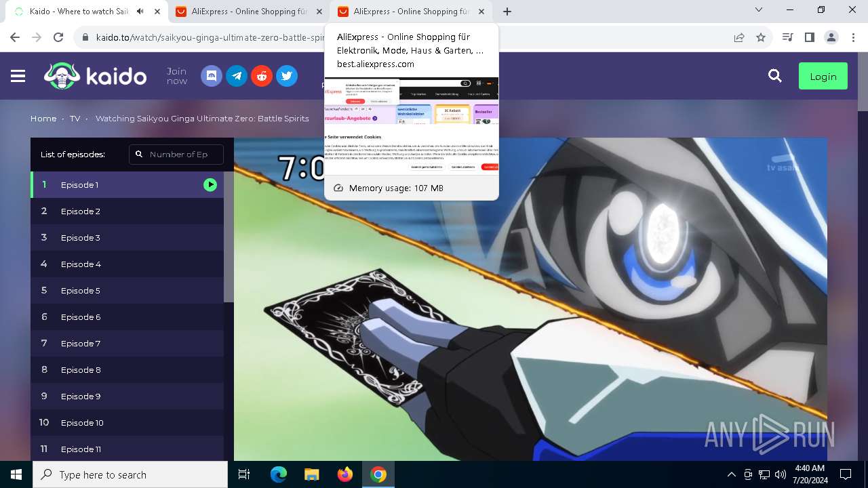
Task: Close the first AliExpress tab
Action: (x=319, y=12)
